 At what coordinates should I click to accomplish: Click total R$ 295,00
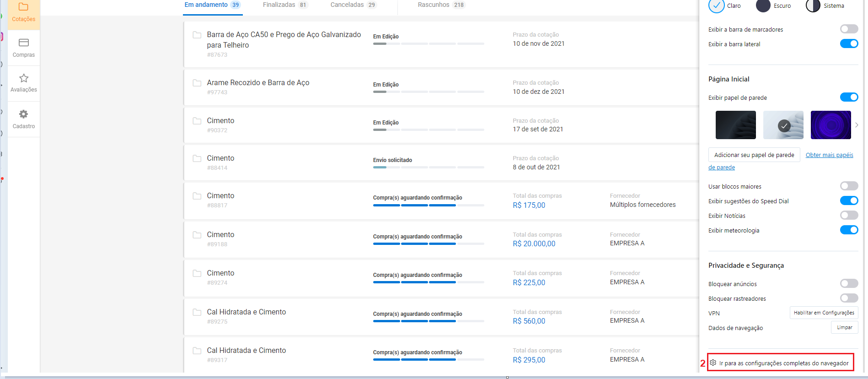(529, 360)
